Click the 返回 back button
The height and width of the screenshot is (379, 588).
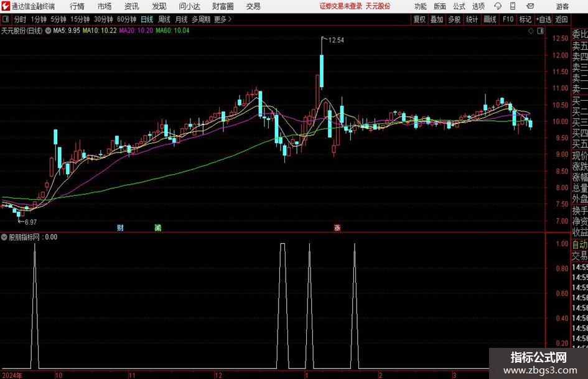561,19
